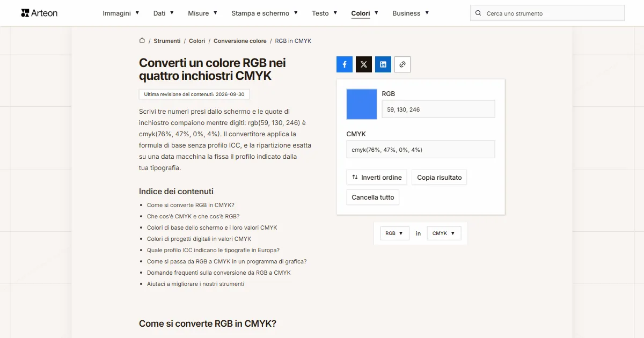644x338 pixels.
Task: Click the search magnifier icon
Action: click(478, 13)
